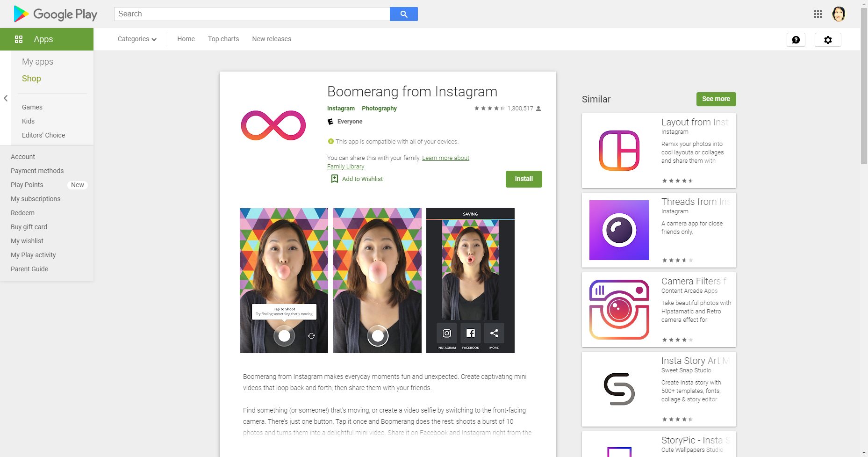This screenshot has width=868, height=457.
Task: Click the Photography category link
Action: click(379, 108)
